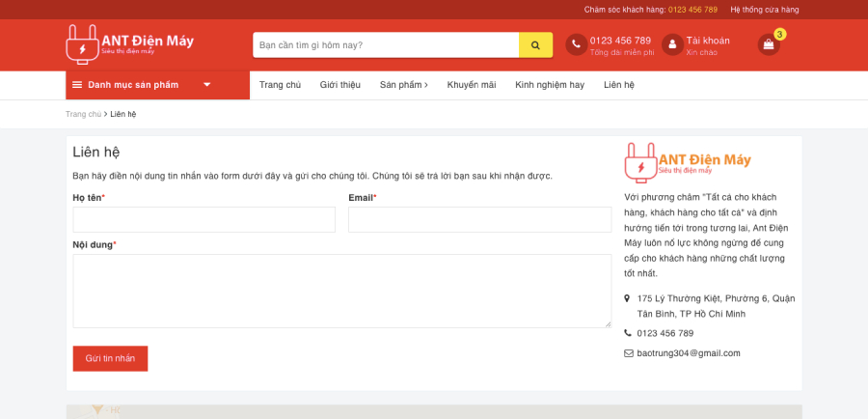This screenshot has width=868, height=419.
Task: Click the phone icon beside 0123 456 789 in sidebar
Action: pyautogui.click(x=627, y=333)
